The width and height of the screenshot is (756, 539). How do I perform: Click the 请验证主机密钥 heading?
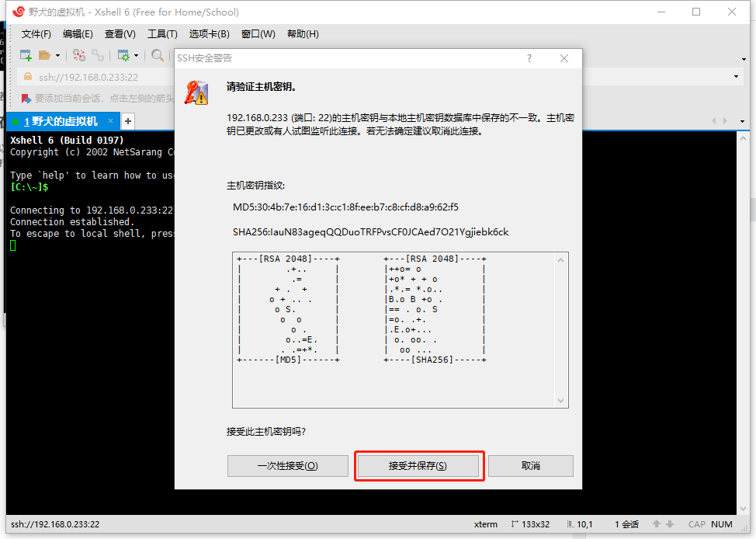click(x=262, y=87)
